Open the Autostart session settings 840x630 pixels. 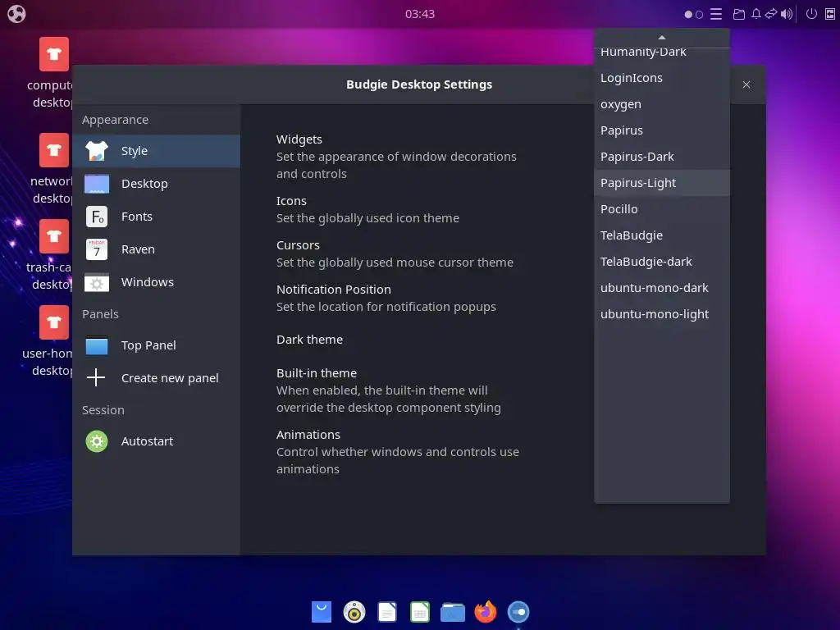157,441
